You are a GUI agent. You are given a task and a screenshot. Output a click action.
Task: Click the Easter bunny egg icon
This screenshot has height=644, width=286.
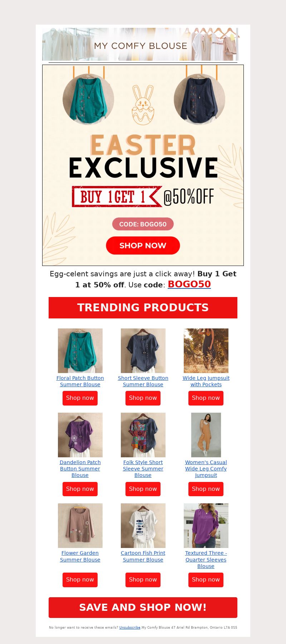(x=143, y=105)
